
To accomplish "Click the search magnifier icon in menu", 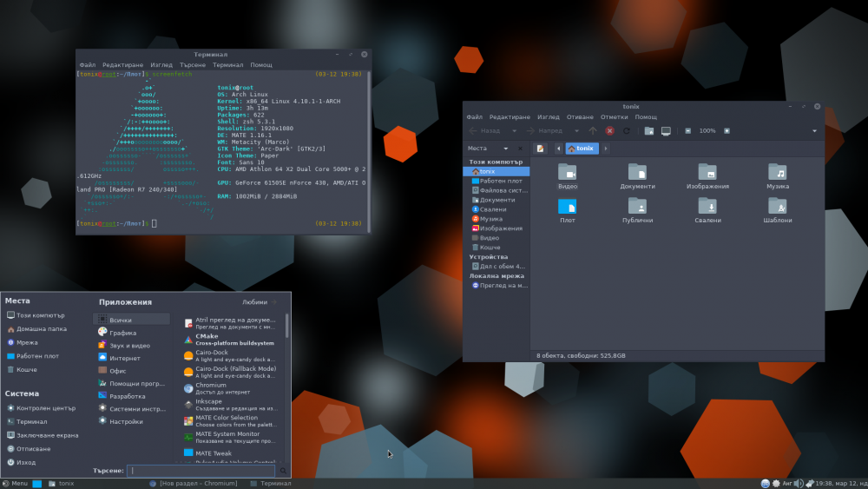I will tap(283, 471).
